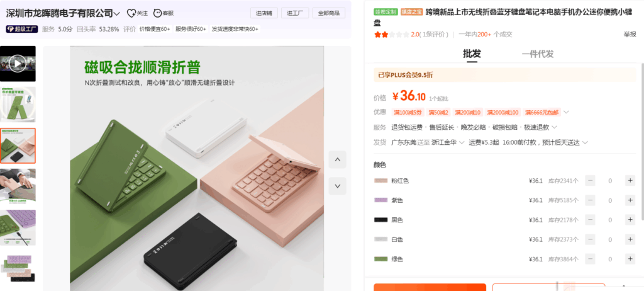Expand the 服务 guarantees chevron
The height and width of the screenshot is (291, 644).
pos(554,127)
